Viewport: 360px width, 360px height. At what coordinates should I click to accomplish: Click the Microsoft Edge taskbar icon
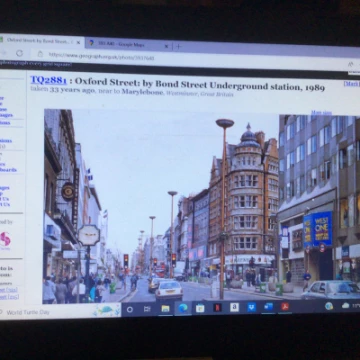point(183,308)
